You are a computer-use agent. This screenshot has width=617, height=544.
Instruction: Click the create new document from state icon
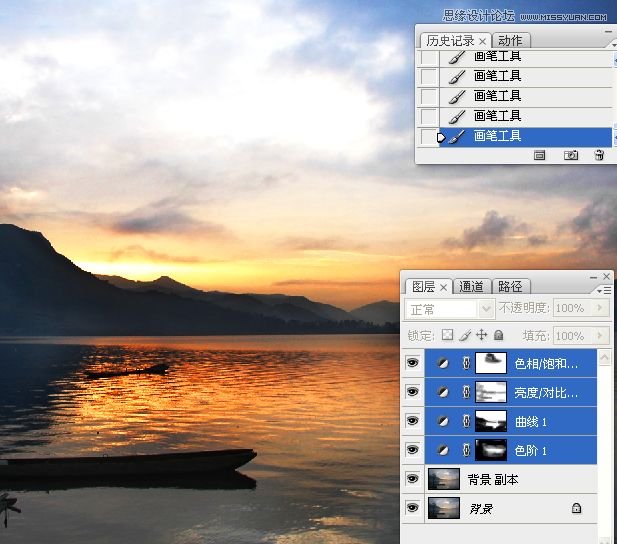(x=539, y=155)
